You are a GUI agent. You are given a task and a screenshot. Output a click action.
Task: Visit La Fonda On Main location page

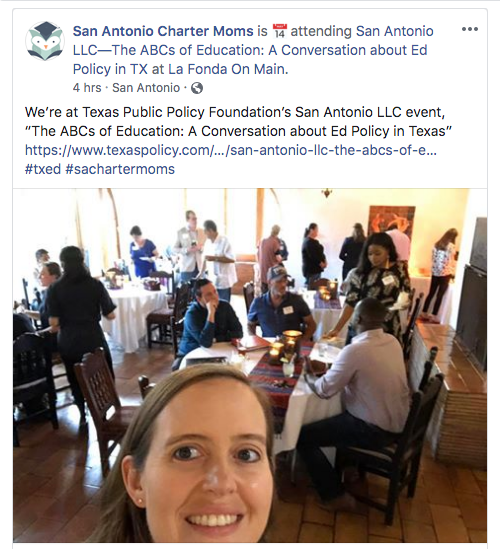point(228,69)
